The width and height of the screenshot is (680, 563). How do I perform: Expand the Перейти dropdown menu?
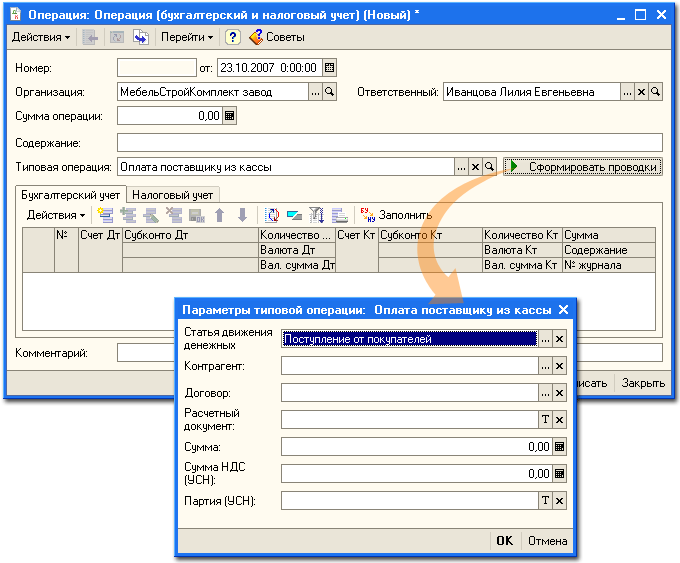(188, 37)
